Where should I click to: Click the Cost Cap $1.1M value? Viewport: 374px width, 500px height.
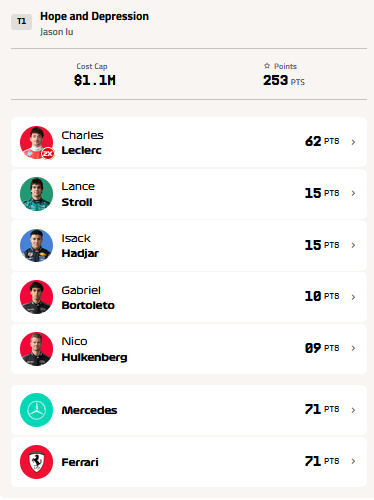(95, 80)
